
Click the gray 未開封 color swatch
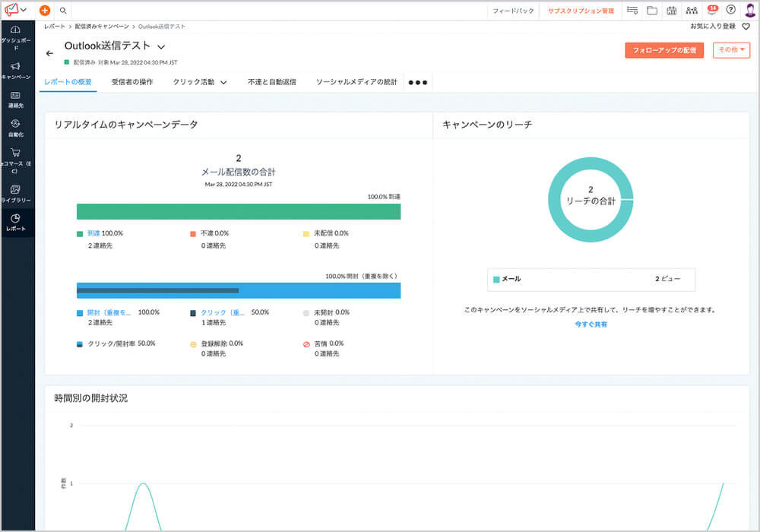point(306,313)
